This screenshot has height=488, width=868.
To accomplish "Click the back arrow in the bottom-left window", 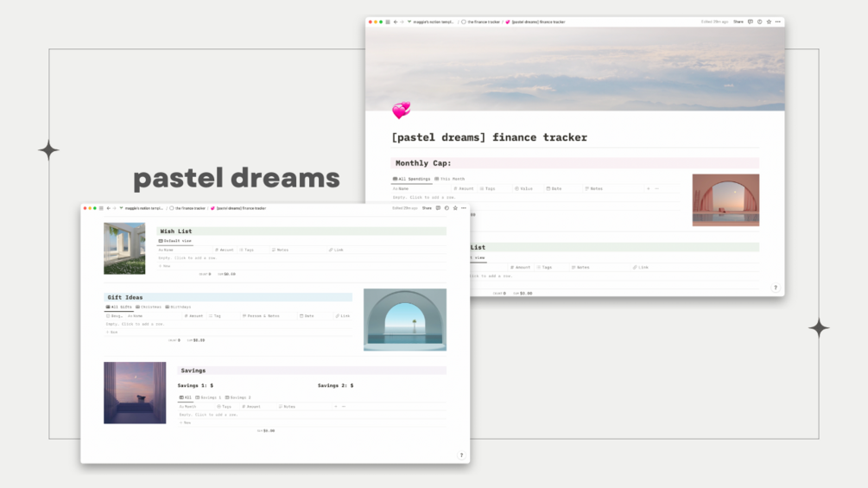I will [x=109, y=208].
